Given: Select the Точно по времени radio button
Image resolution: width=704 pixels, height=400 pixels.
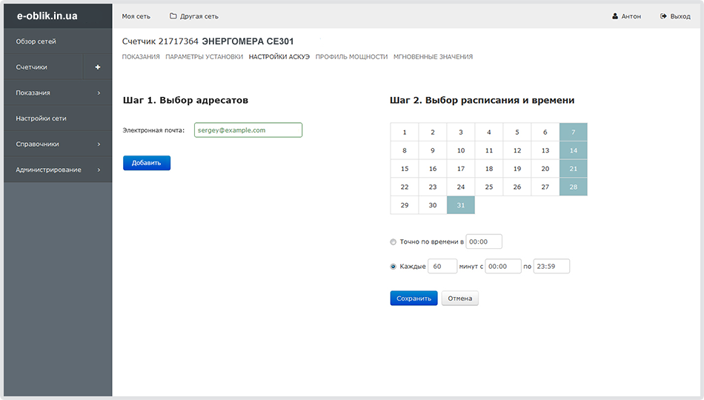Looking at the screenshot, I should (394, 241).
